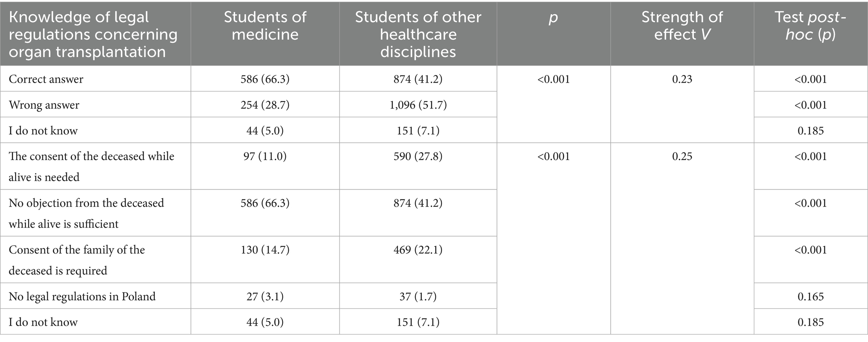868x342 pixels.
Task: Select the "Knowledge of legal regulations" header cell
Action: (x=93, y=34)
